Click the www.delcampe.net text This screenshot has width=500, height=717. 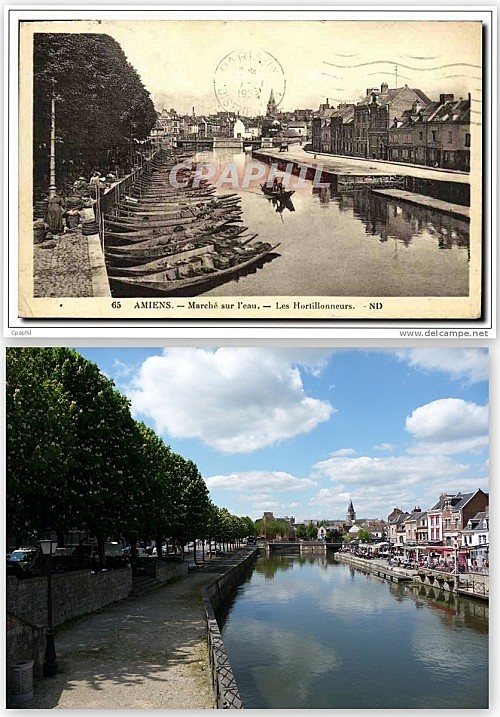pyautogui.click(x=444, y=334)
